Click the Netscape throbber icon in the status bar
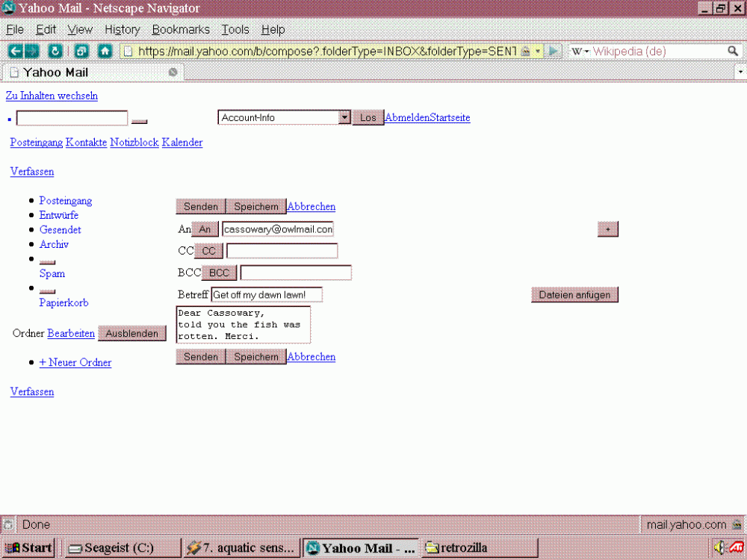The height and width of the screenshot is (560, 747). point(7,524)
